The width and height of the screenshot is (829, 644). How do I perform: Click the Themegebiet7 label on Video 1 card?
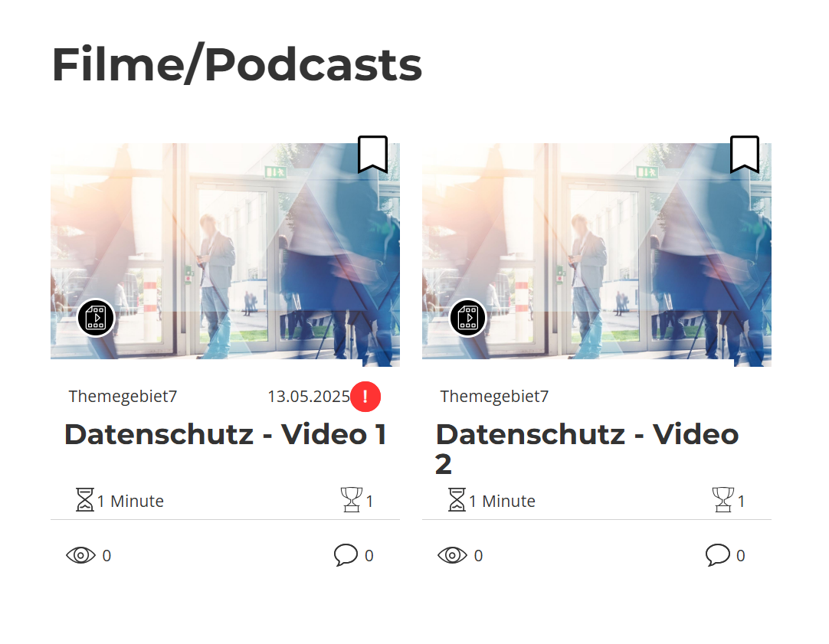(x=123, y=396)
